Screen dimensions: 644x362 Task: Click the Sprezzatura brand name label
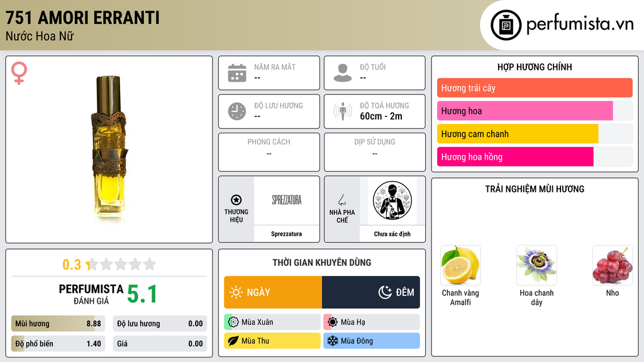(286, 234)
